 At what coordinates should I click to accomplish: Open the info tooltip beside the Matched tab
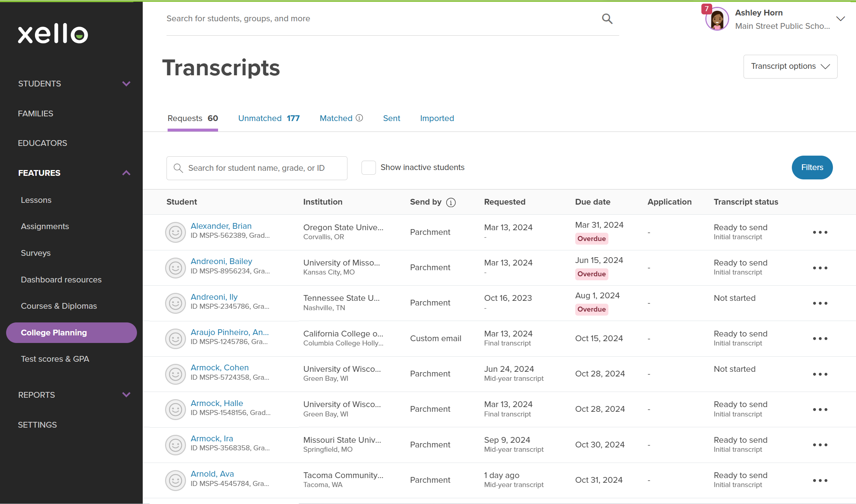pyautogui.click(x=359, y=118)
